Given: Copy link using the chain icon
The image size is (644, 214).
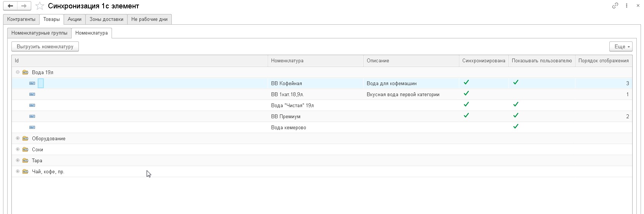Looking at the screenshot, I should (x=615, y=6).
